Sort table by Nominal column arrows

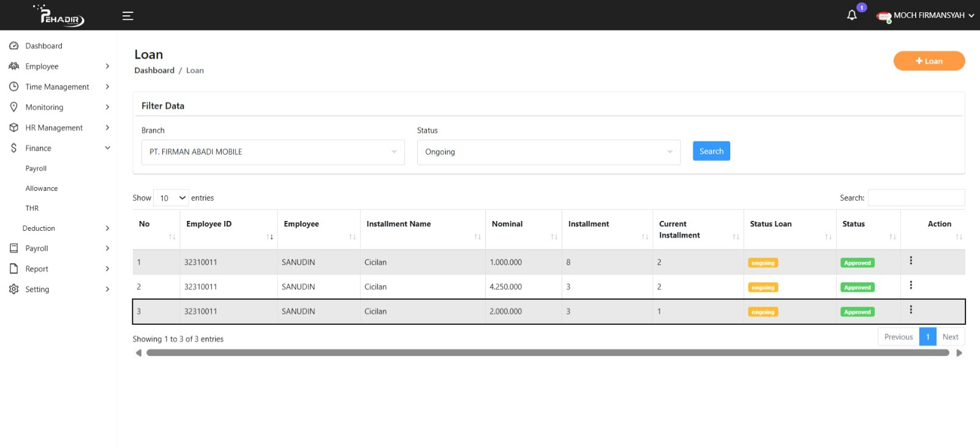(x=554, y=237)
